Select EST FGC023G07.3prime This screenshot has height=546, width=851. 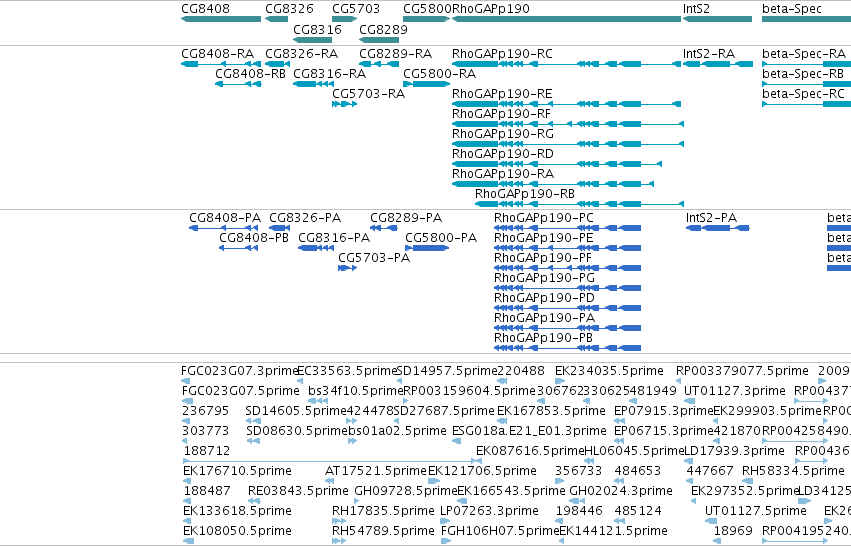(186, 381)
